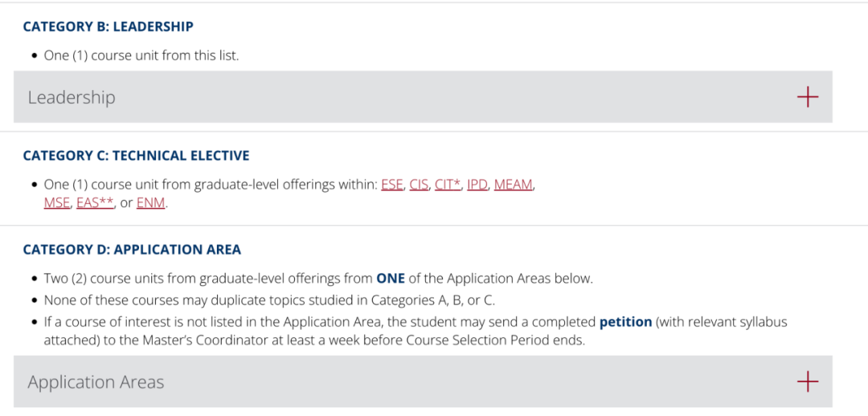Expand the Leadership accordion plus icon
868x416 pixels.
click(807, 97)
